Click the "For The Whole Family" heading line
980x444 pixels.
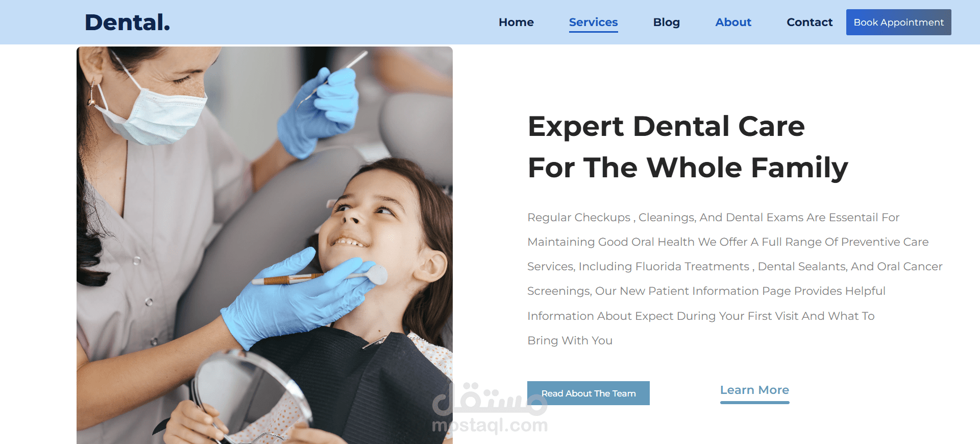pyautogui.click(x=688, y=168)
